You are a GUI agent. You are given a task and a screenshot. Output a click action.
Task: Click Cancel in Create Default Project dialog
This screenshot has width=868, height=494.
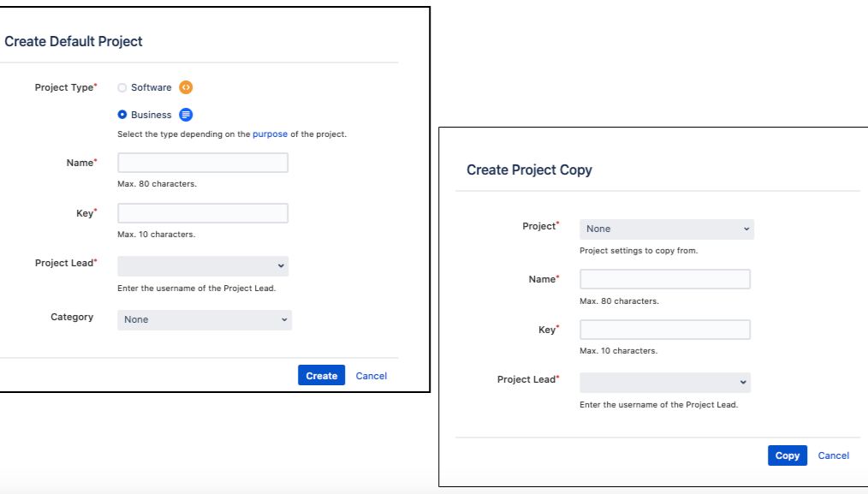(372, 376)
